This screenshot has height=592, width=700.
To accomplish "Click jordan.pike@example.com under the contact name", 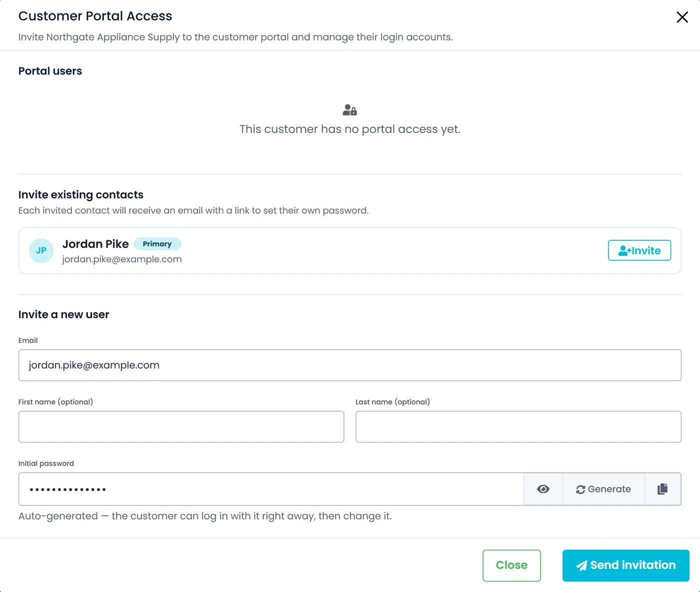I will point(122,259).
